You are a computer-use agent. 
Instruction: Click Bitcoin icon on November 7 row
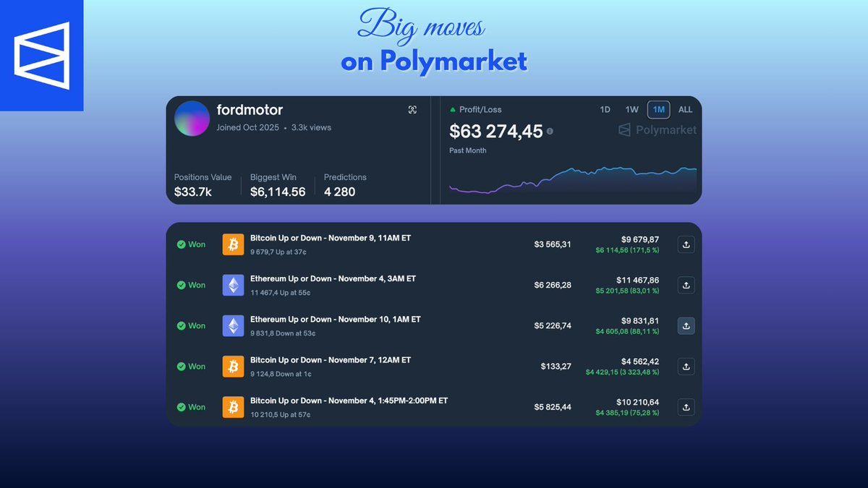point(233,367)
